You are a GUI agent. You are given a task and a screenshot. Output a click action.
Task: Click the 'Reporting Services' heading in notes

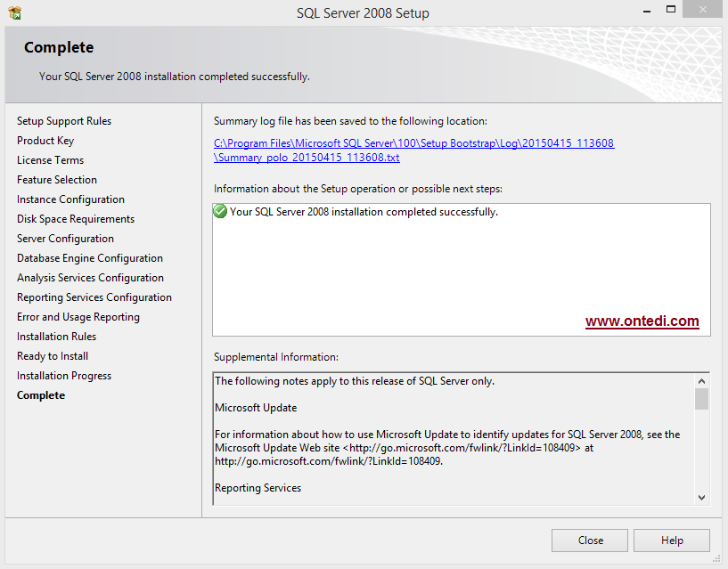[x=258, y=488]
